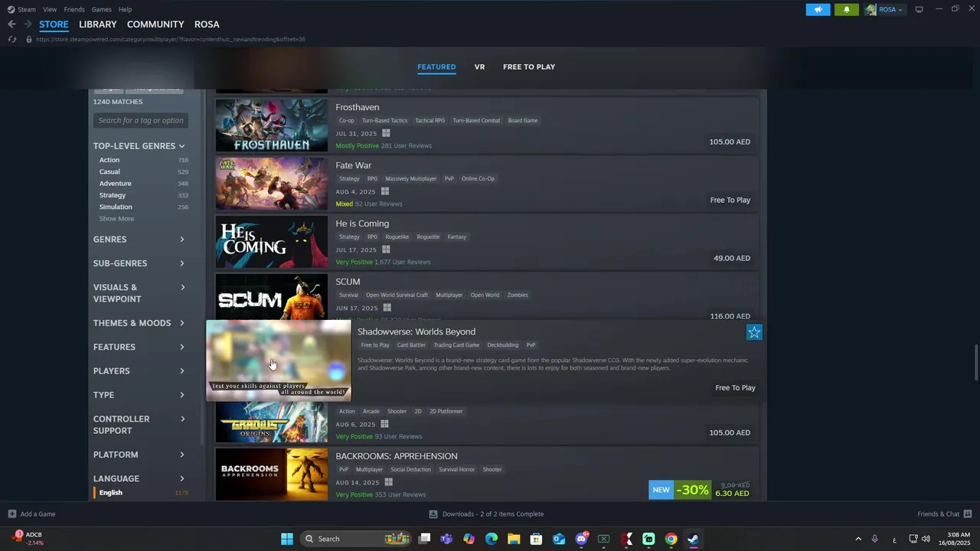Collapse the TOP-LEVEL GENRES section
The width and height of the screenshot is (980, 551).
click(139, 146)
